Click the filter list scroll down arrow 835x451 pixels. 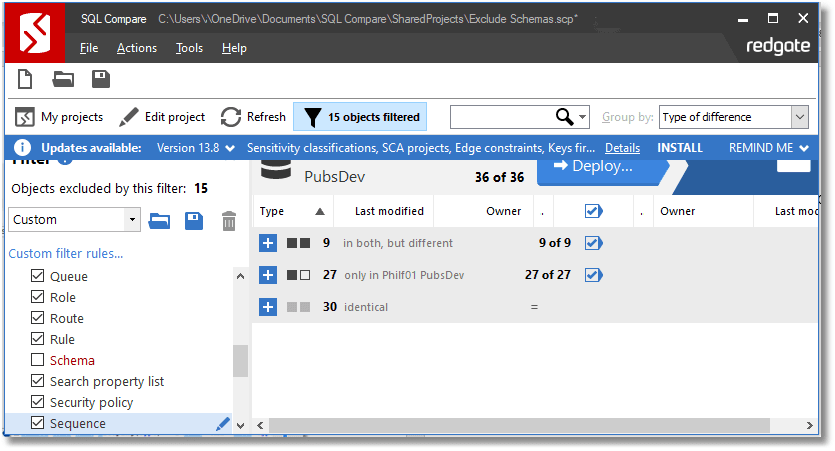[x=241, y=425]
